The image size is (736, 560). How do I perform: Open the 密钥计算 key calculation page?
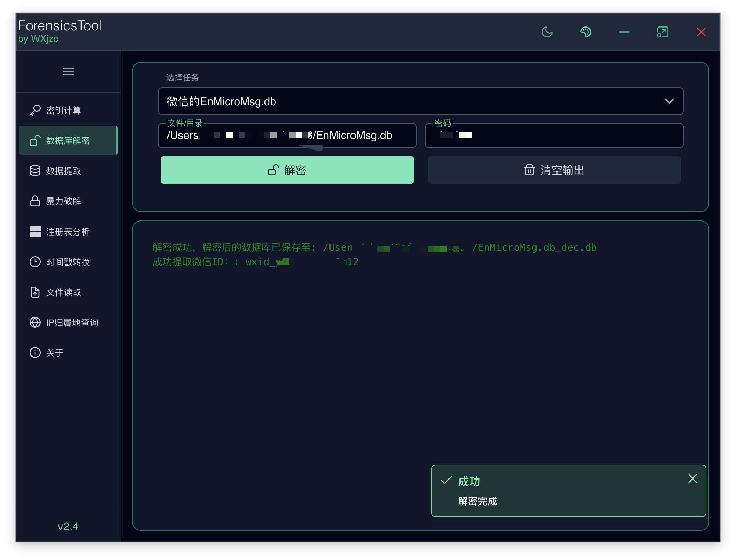pos(64,110)
